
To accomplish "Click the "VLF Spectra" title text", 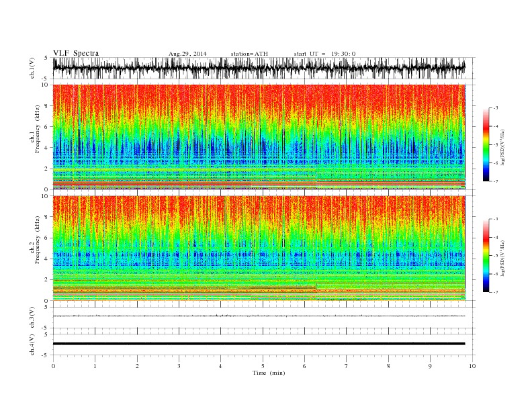I will 76,53.
